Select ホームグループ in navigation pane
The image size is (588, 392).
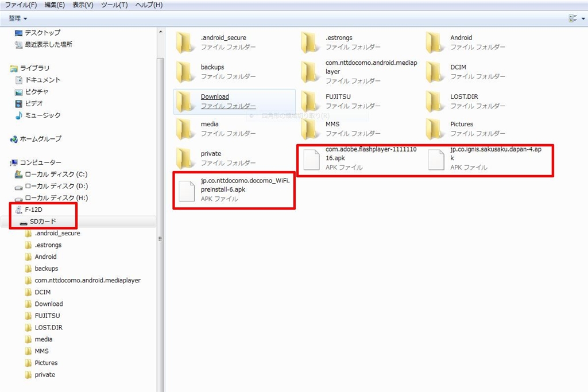tap(36, 139)
